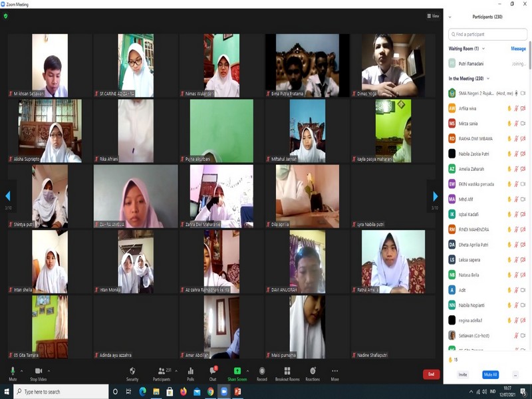The width and height of the screenshot is (532, 399).
Task: Collapse the In the Meeting list
Action: [x=489, y=78]
